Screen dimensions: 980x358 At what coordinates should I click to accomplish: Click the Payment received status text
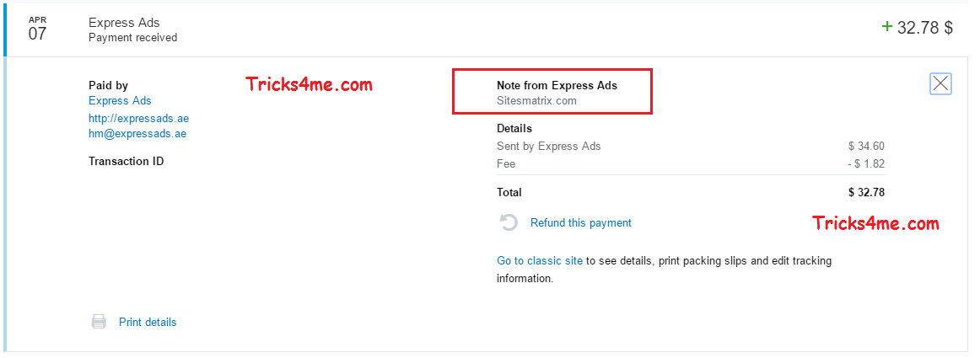pos(133,38)
